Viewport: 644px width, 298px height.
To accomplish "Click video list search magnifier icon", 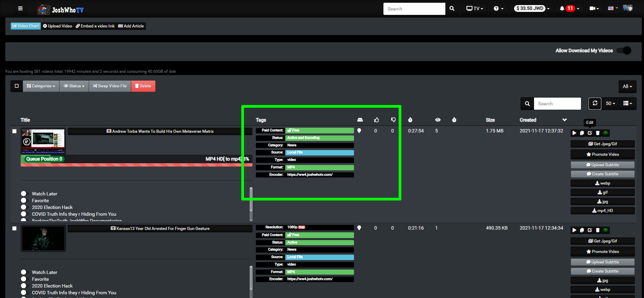I will pos(527,104).
